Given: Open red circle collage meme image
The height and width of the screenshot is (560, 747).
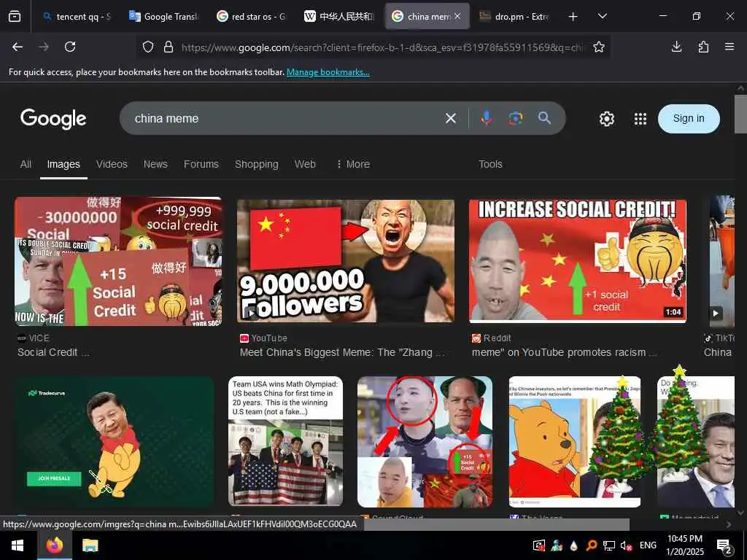Looking at the screenshot, I should (425, 441).
